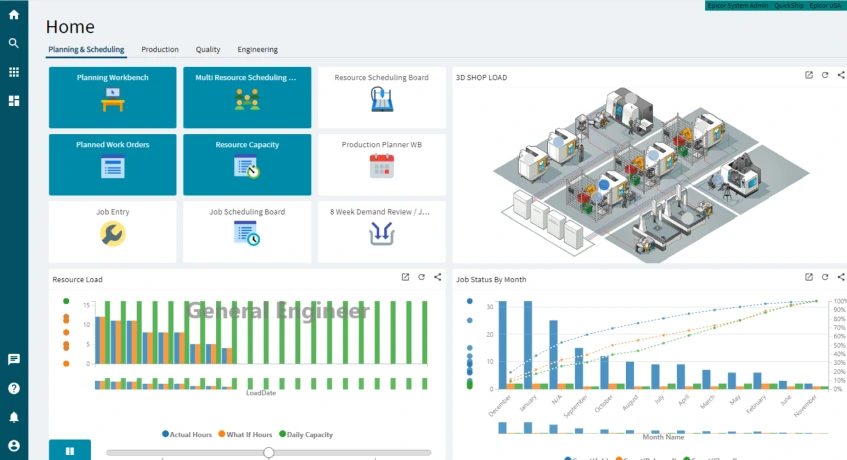Image resolution: width=847 pixels, height=460 pixels.
Task: Open the user profile icon
Action: tap(14, 445)
